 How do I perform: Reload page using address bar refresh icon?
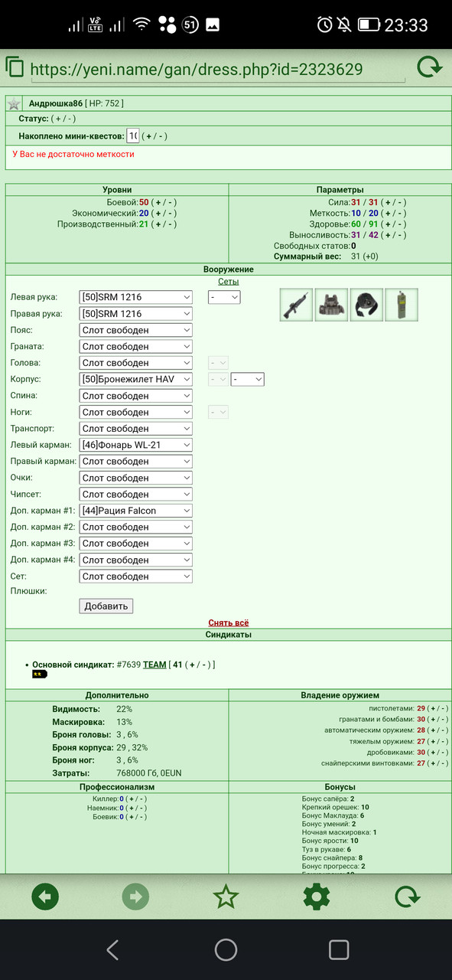[x=430, y=67]
